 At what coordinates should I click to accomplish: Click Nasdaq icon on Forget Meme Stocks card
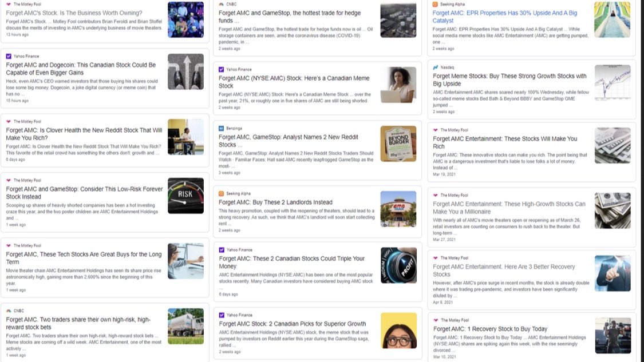pos(436,67)
